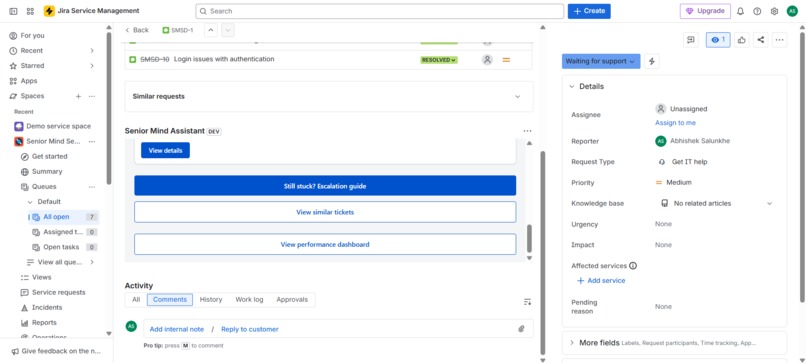Image resolution: width=806 pixels, height=363 pixels.
Task: Open the Work log tab
Action: point(249,299)
